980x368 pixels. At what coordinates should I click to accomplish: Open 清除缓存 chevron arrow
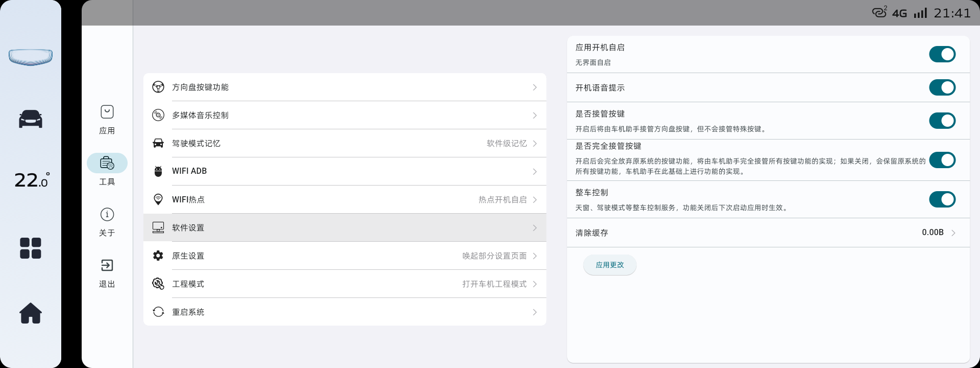tap(953, 233)
